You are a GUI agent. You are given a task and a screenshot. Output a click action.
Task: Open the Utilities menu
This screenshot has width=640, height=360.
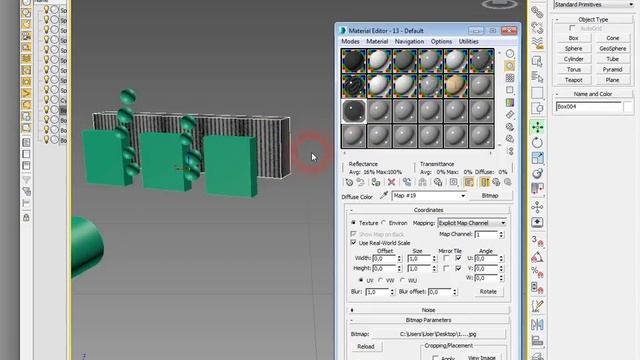(x=468, y=42)
